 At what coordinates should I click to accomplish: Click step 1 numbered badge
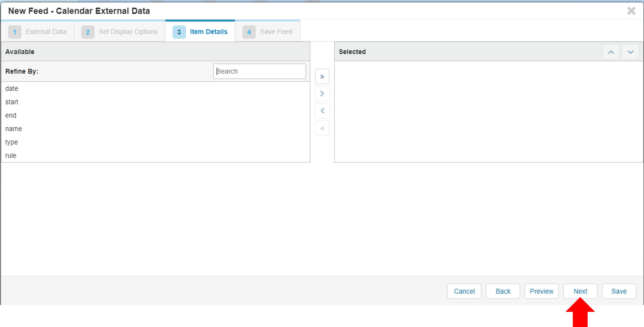(x=15, y=32)
